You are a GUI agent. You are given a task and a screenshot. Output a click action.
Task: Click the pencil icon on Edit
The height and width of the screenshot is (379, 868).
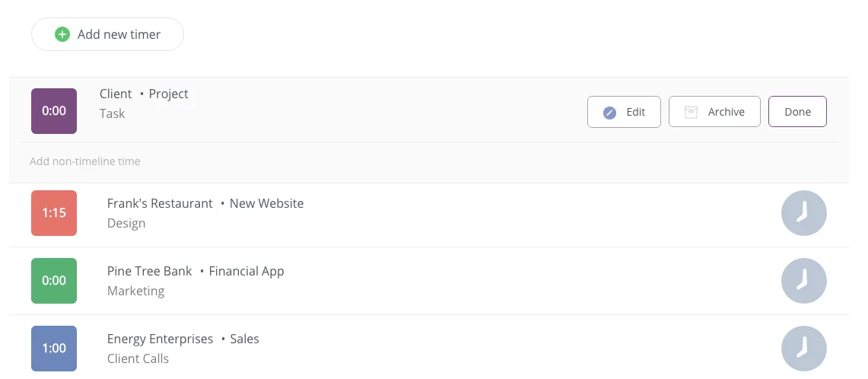609,112
